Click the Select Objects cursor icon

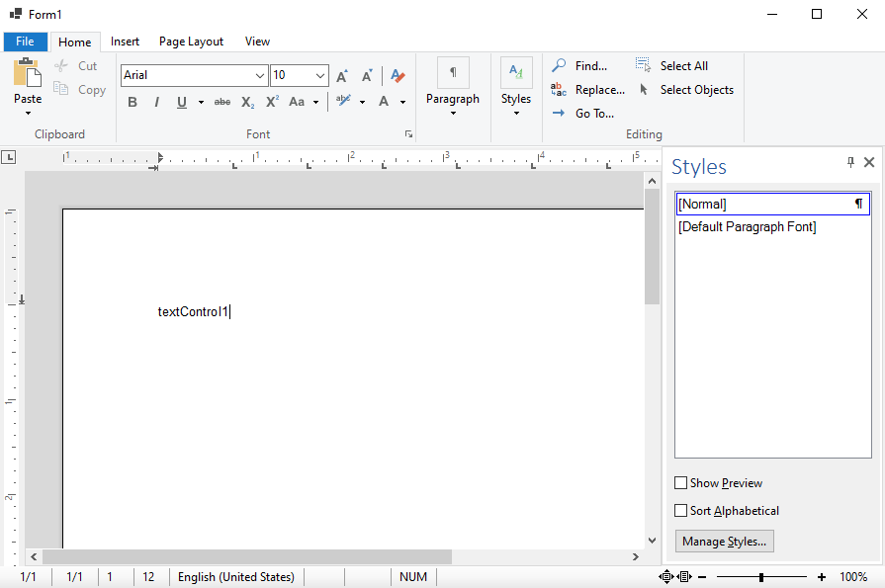644,89
